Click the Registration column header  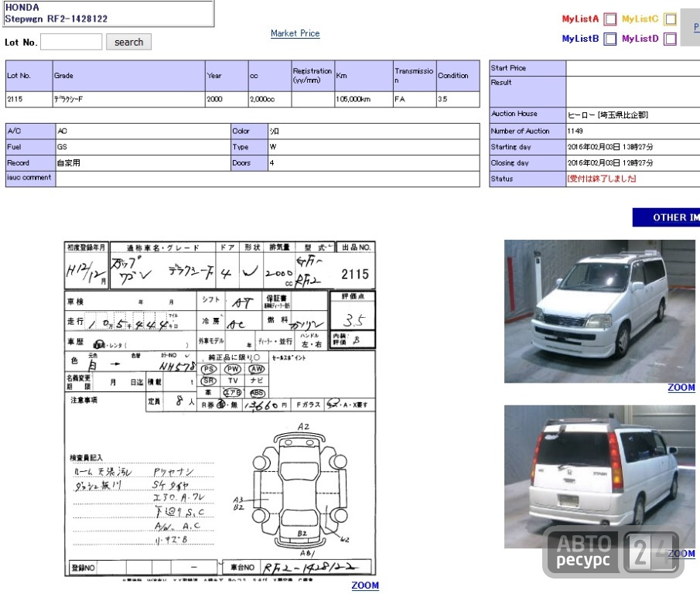coord(313,76)
